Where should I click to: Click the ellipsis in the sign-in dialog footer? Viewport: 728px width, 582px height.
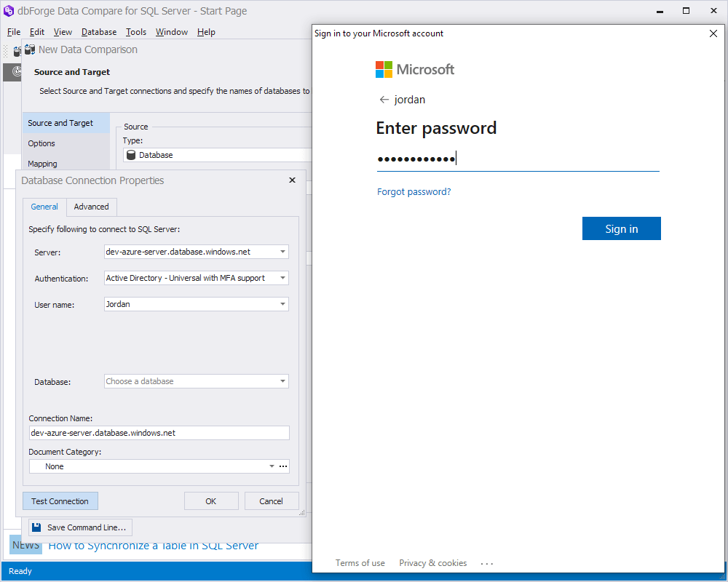tap(486, 562)
